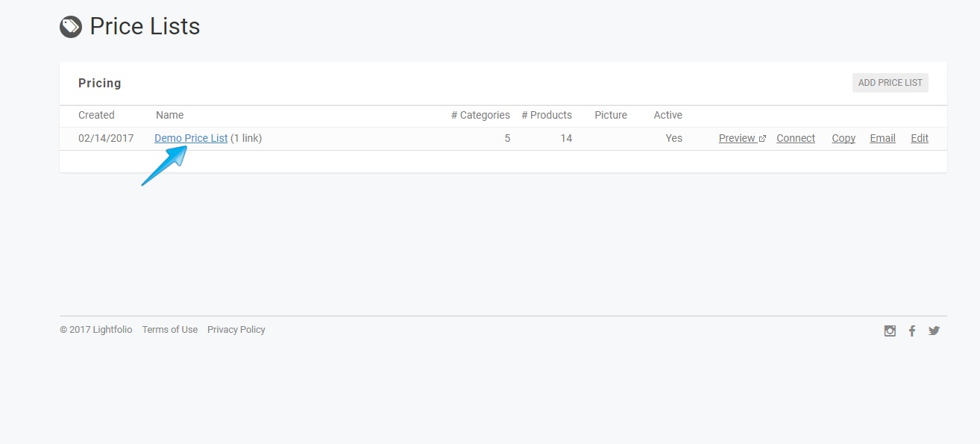Select the Active value Yes cell
The height and width of the screenshot is (444, 980).
click(x=674, y=138)
